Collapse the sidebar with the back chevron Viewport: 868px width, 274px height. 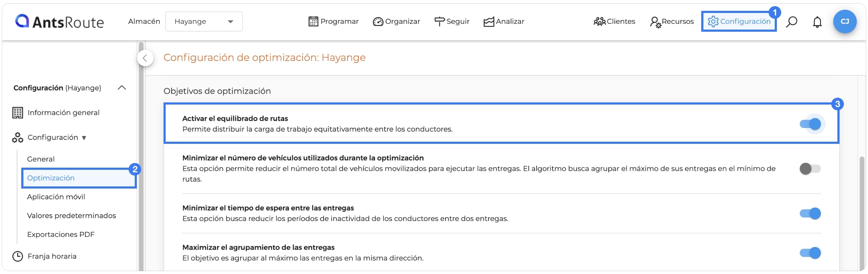pyautogui.click(x=145, y=58)
